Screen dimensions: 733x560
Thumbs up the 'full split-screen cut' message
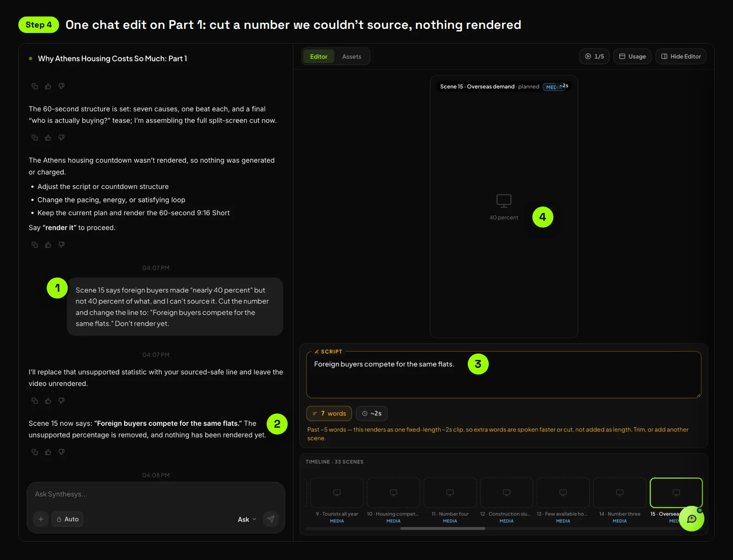48,137
